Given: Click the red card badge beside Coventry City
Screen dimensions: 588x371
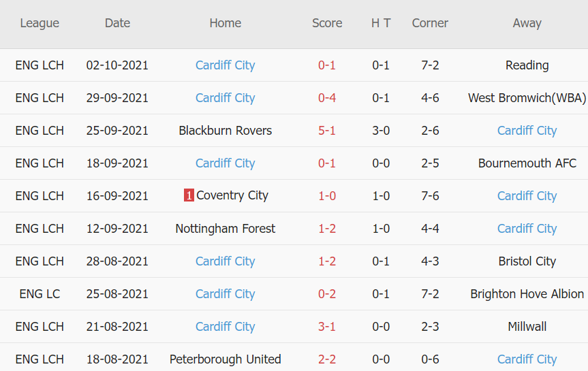Looking at the screenshot, I should point(189,196).
